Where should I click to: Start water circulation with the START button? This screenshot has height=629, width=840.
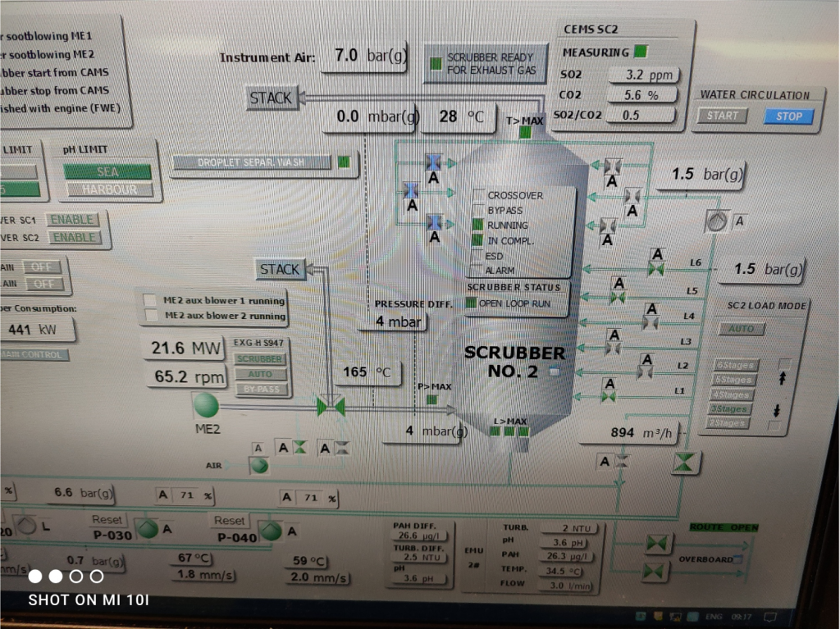722,115
